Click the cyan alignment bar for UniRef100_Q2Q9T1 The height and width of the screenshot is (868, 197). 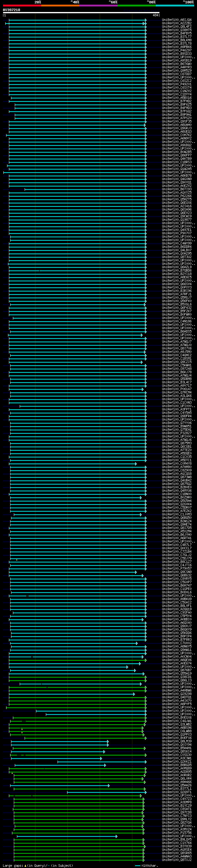point(107,792)
